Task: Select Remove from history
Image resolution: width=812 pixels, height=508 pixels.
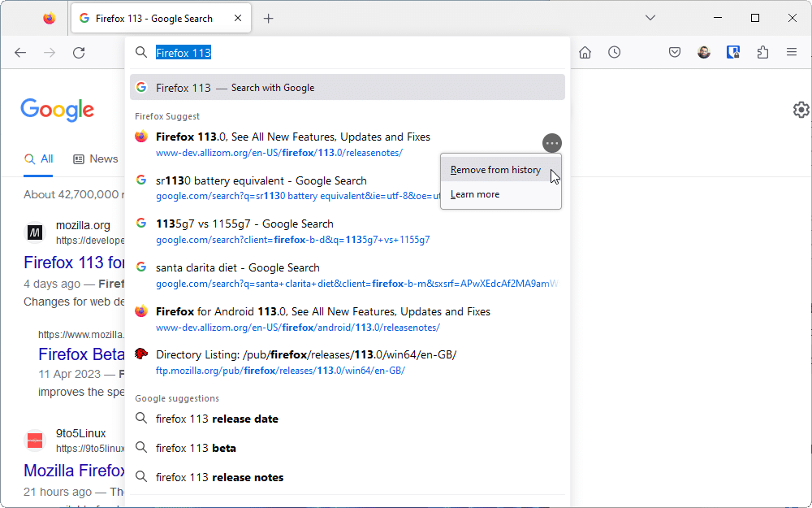Action: pyautogui.click(x=495, y=170)
